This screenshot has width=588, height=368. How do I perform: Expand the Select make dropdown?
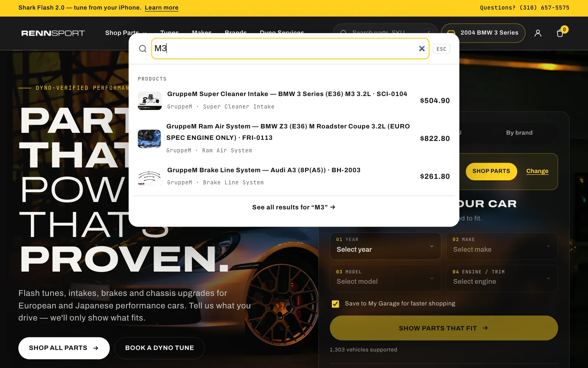pos(502,246)
